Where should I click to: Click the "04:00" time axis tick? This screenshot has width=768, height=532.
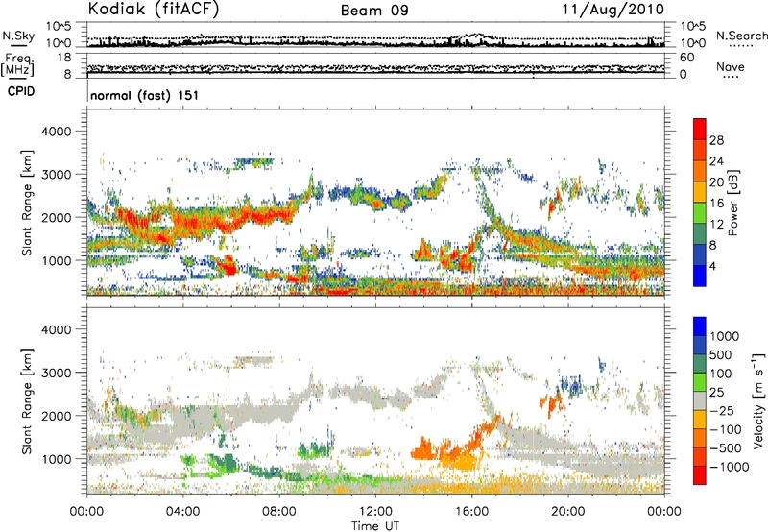point(182,512)
